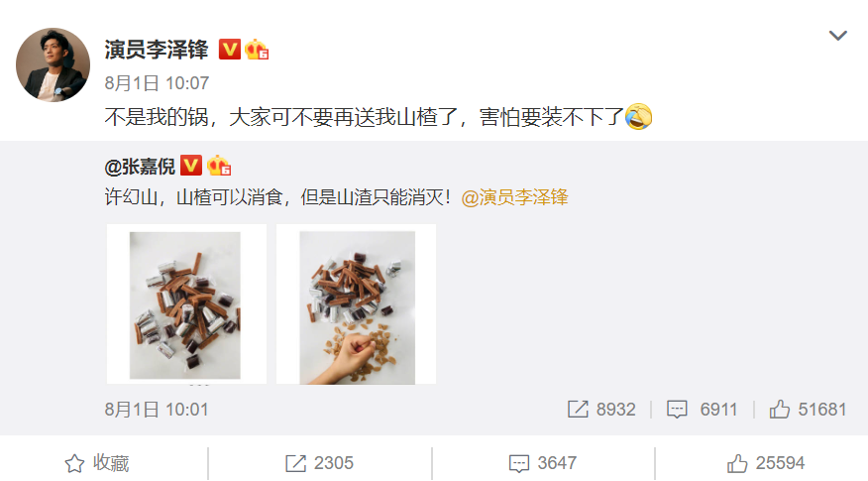Click repost button with 2305 count

click(319, 463)
